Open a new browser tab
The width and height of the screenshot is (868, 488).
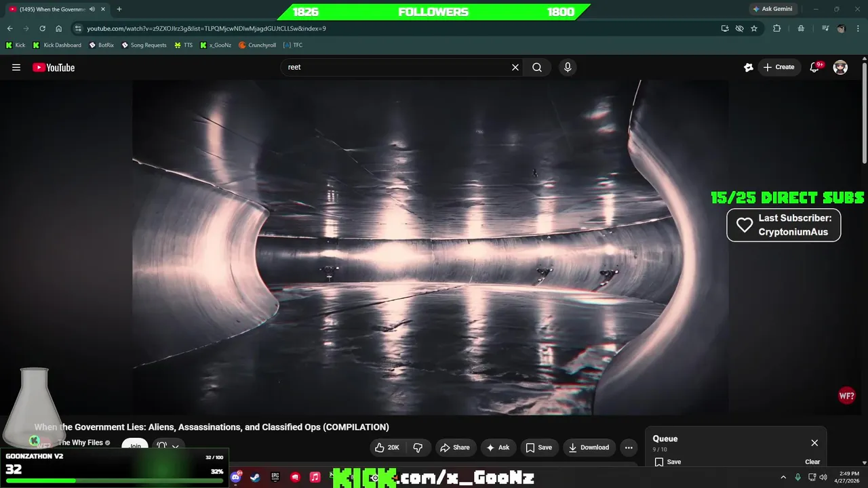click(119, 9)
